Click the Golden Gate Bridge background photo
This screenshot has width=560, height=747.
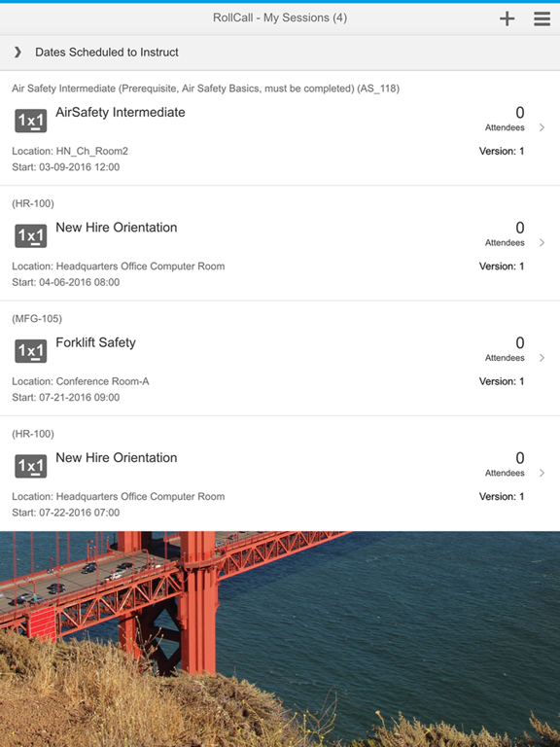click(x=280, y=639)
